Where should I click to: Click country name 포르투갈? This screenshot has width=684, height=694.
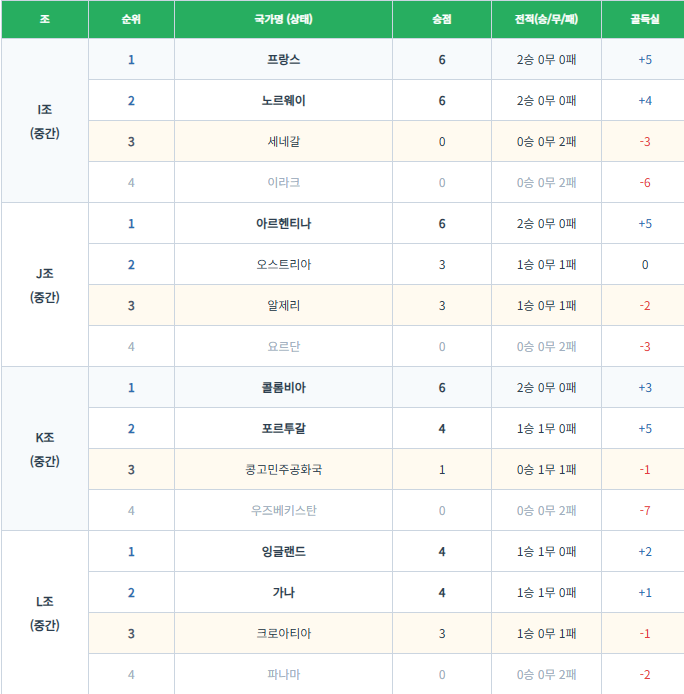pyautogui.click(x=283, y=428)
